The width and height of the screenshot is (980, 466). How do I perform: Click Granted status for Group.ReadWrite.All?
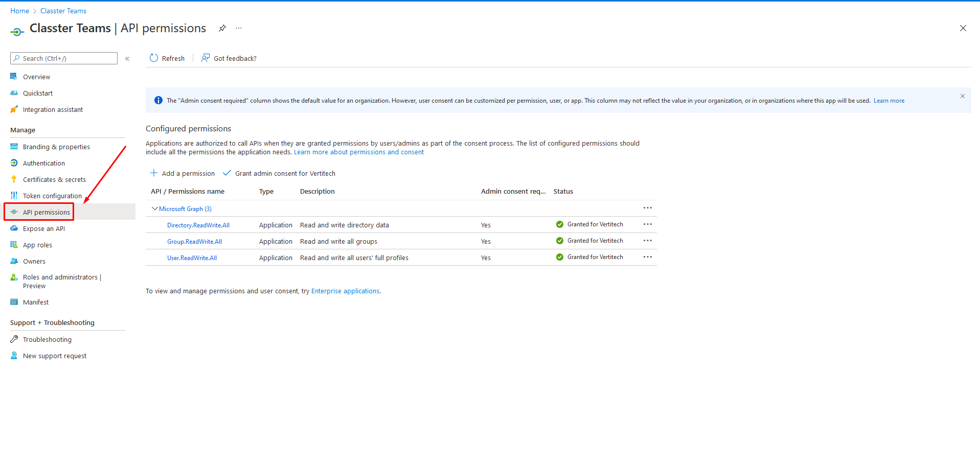[x=589, y=241]
